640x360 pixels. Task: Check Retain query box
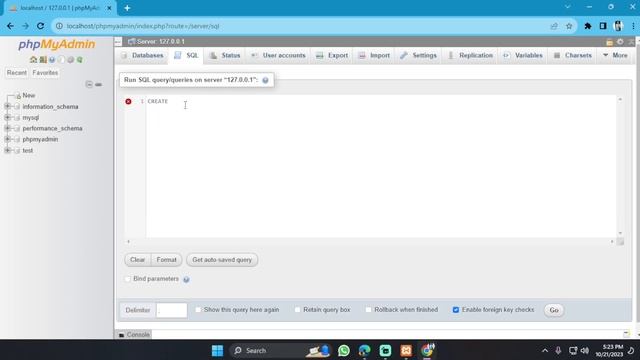[x=298, y=310]
